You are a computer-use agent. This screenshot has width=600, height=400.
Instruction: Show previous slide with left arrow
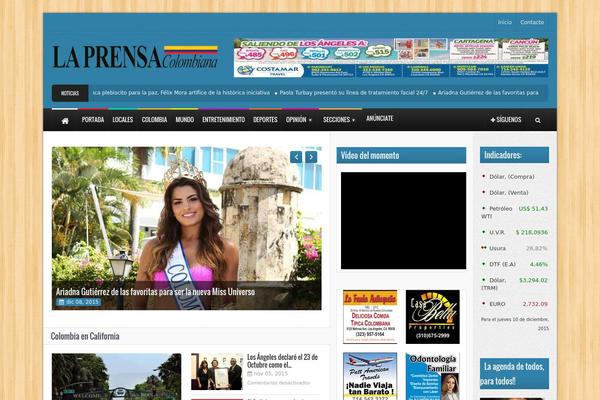[x=296, y=157]
